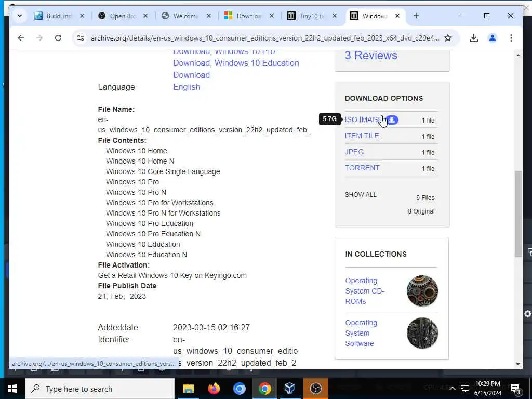Follow the Download, Windows 10 Education link
Screen dimensions: 532x399
236,63
